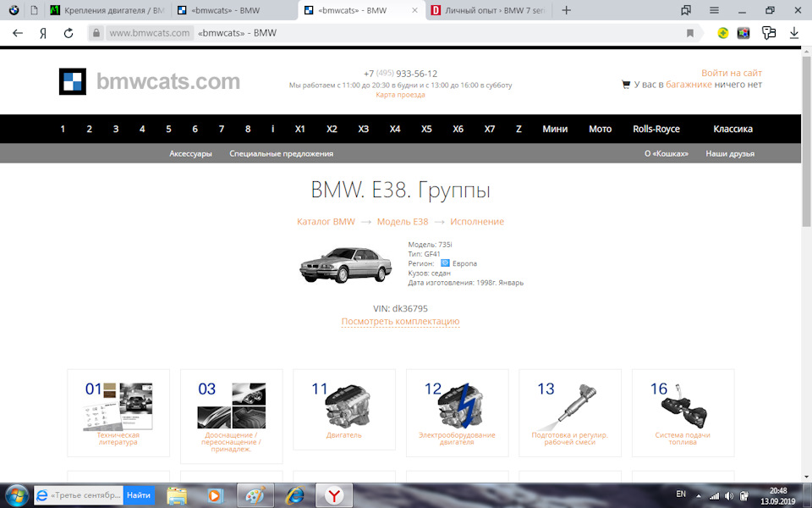Open Paint from taskbar

pyautogui.click(x=255, y=495)
